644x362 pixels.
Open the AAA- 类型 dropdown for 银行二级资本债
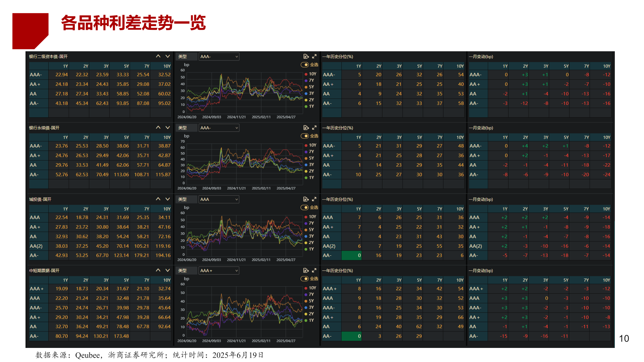pyautogui.click(x=219, y=57)
